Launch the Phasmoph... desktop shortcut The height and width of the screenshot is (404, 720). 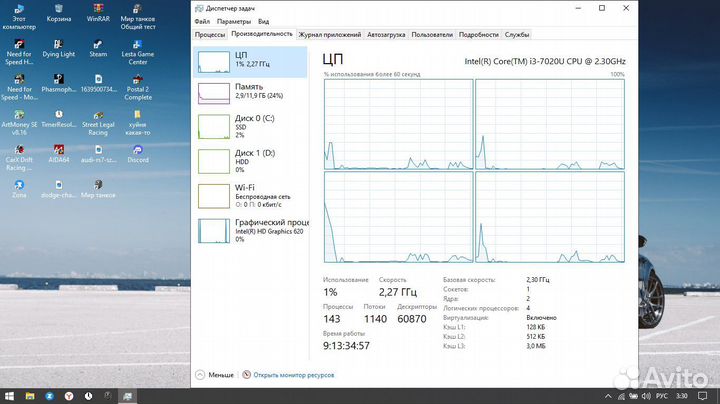pyautogui.click(x=59, y=84)
